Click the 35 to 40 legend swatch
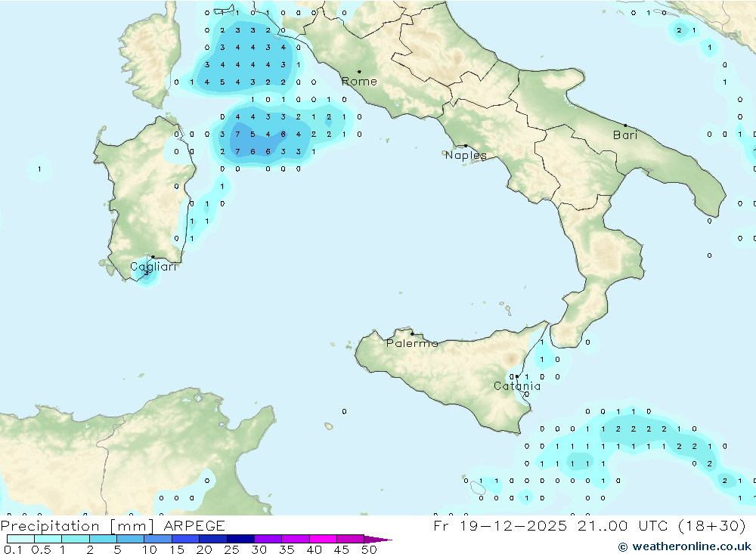 click(x=296, y=539)
